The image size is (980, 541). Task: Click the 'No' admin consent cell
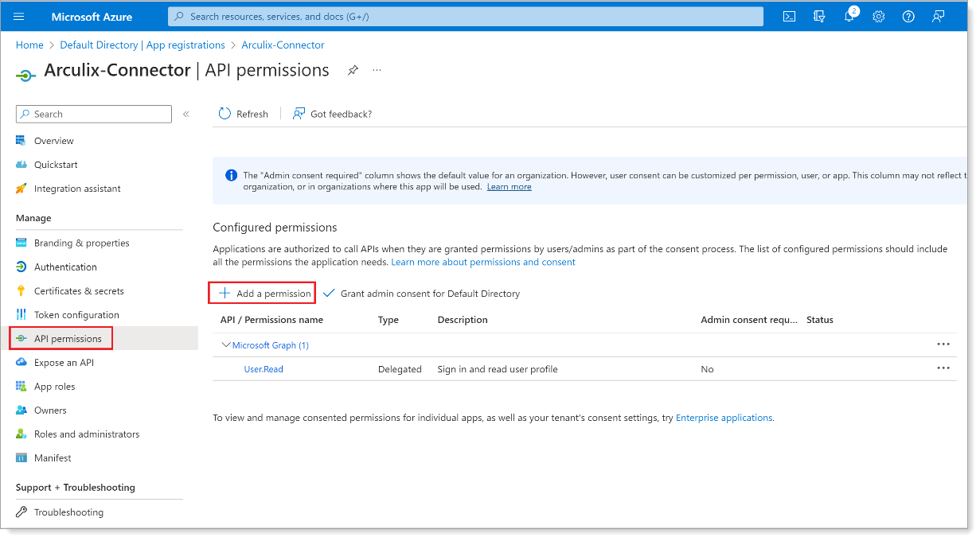[x=707, y=369]
